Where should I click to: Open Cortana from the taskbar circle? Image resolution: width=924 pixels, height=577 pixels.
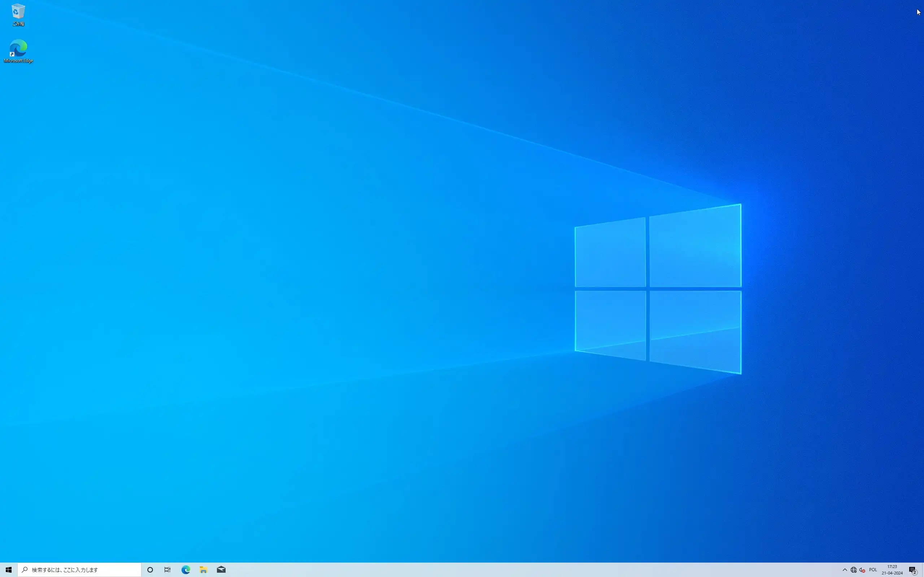(x=150, y=570)
